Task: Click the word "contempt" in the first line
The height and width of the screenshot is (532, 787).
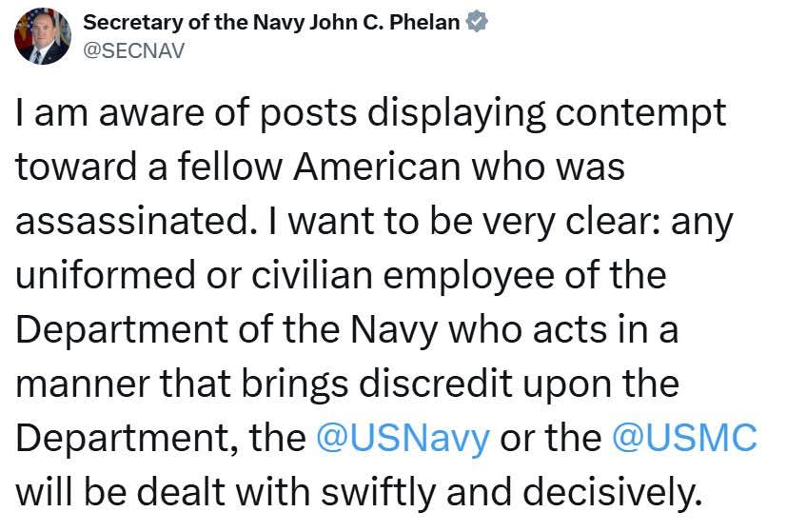Action: [640, 113]
